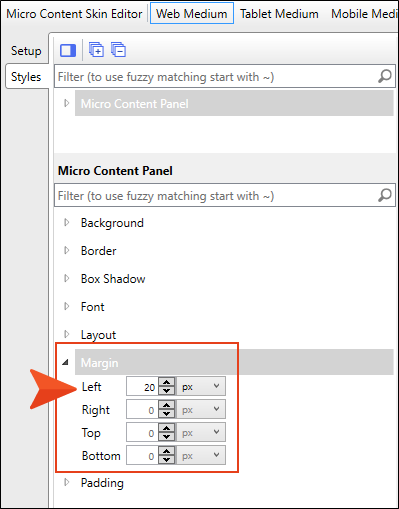Click the Expand All icon
This screenshot has height=509, width=399.
coord(96,50)
